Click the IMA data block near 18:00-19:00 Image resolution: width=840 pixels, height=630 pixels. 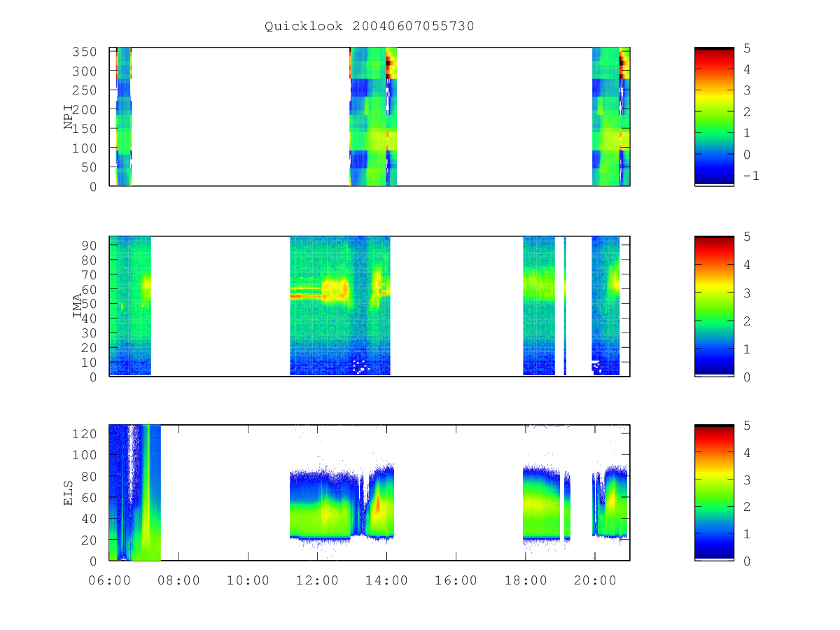click(x=539, y=306)
